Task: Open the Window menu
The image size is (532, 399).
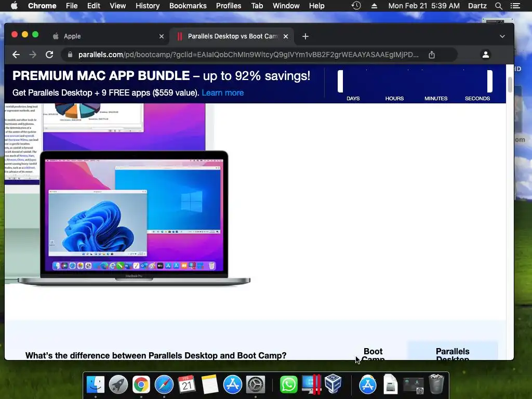Action: pyautogui.click(x=286, y=6)
